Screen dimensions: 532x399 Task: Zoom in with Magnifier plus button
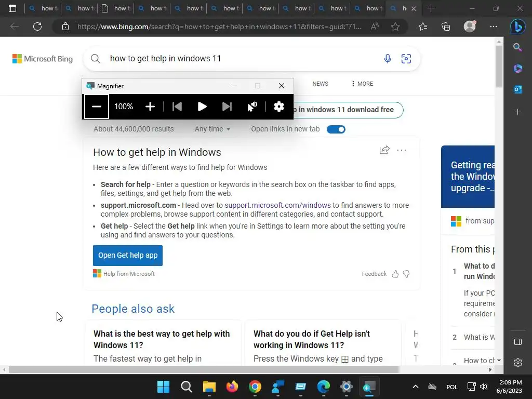150,107
